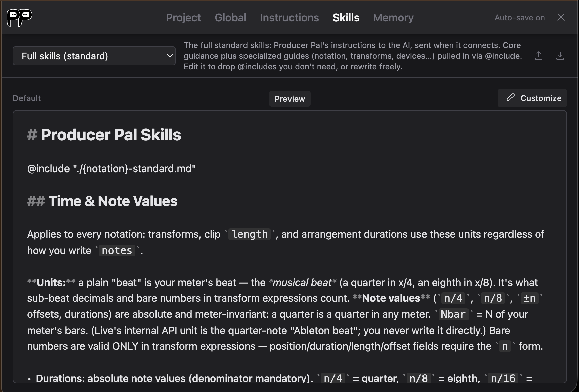
Task: Click the `length` code token
Action: point(250,234)
